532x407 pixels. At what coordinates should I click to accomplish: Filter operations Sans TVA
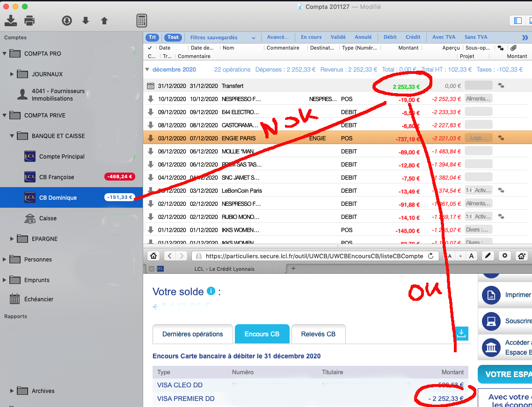pos(476,37)
